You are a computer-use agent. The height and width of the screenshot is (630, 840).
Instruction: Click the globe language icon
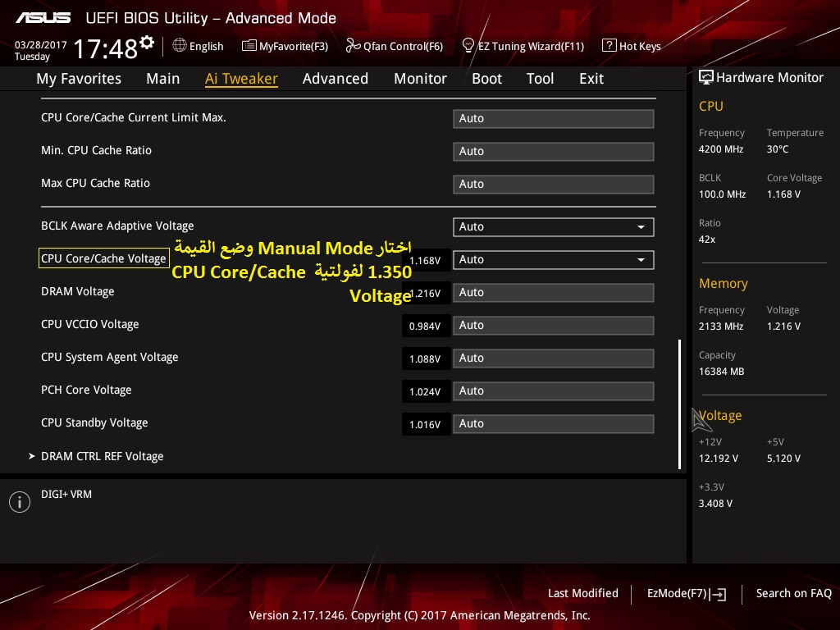[180, 46]
